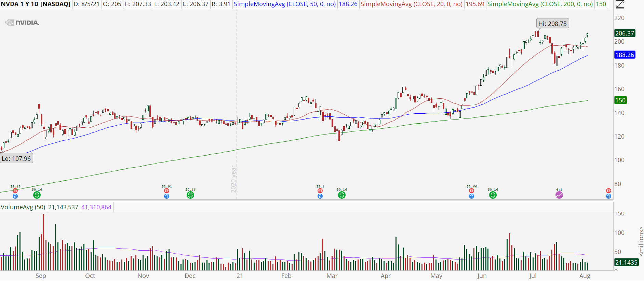Click the Apr label on time axis

[386, 276]
